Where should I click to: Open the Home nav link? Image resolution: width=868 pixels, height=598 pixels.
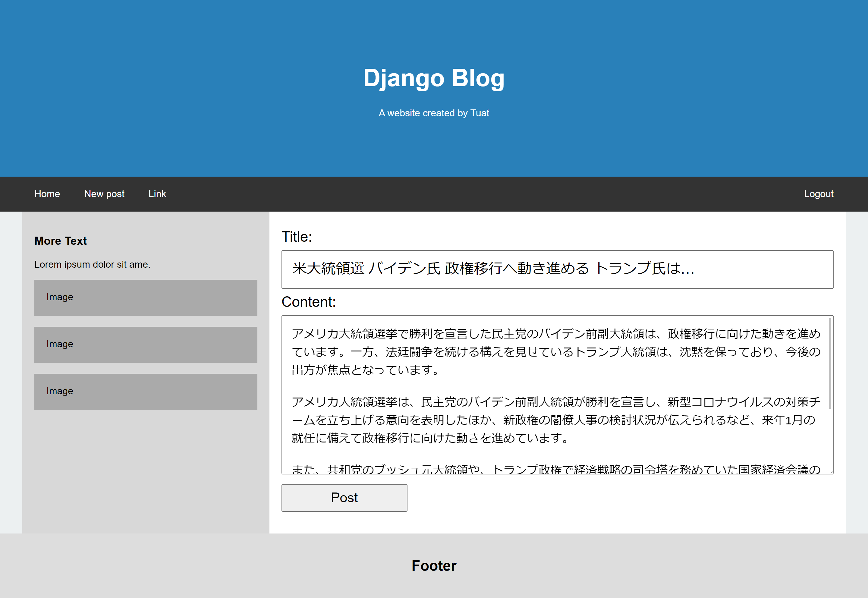(47, 194)
